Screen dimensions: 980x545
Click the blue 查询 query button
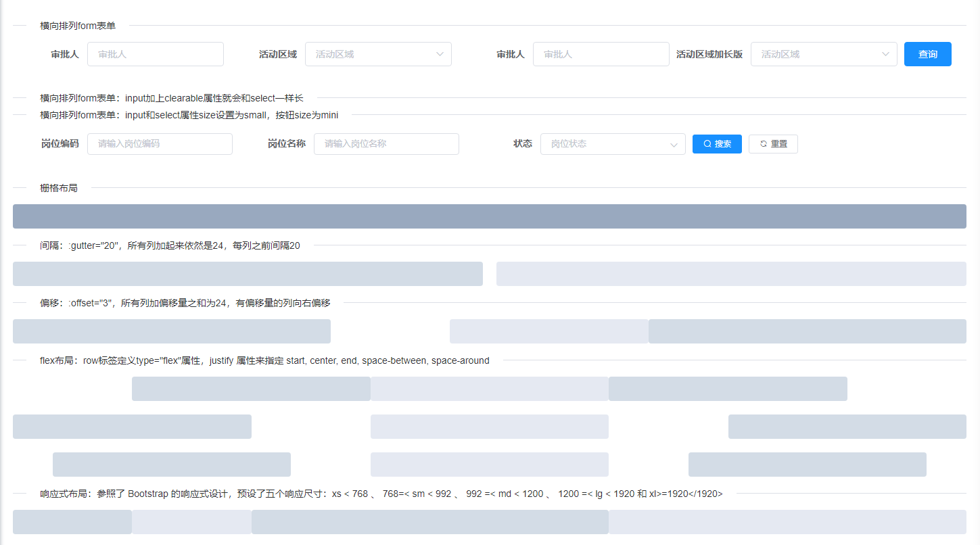[x=927, y=54]
